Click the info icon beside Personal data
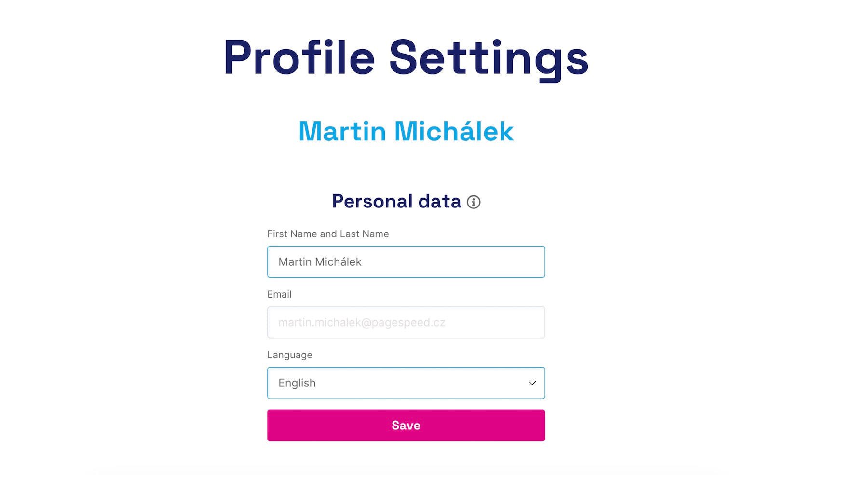 pyautogui.click(x=474, y=202)
